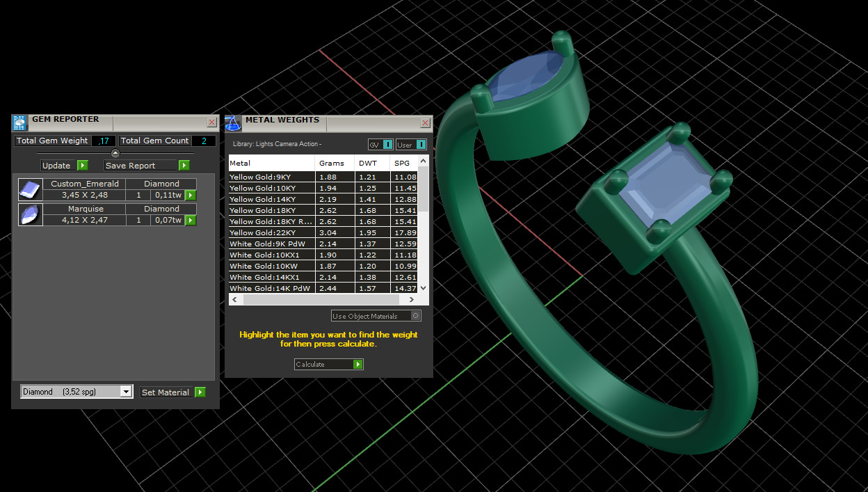Select the Yellow Gold:18KY row
The image size is (868, 492).
(x=323, y=210)
